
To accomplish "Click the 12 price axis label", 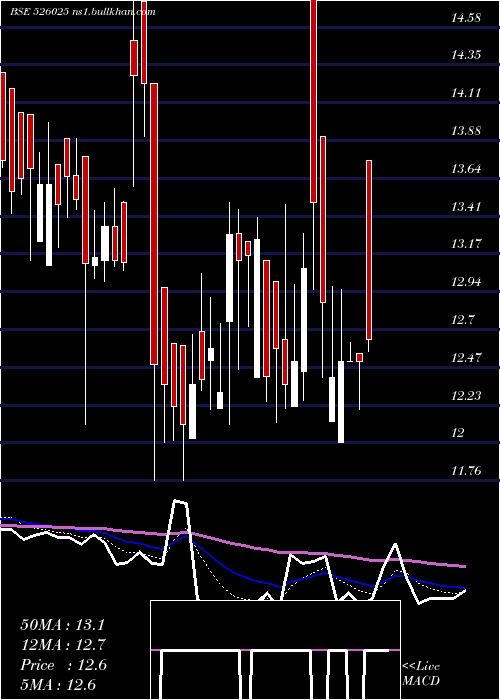I will point(458,433).
